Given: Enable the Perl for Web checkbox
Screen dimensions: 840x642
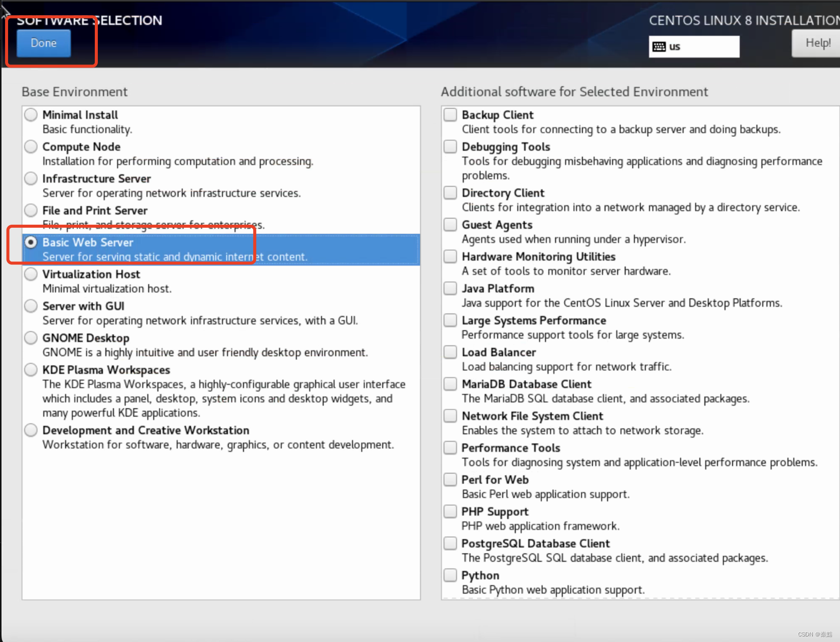Looking at the screenshot, I should [450, 480].
